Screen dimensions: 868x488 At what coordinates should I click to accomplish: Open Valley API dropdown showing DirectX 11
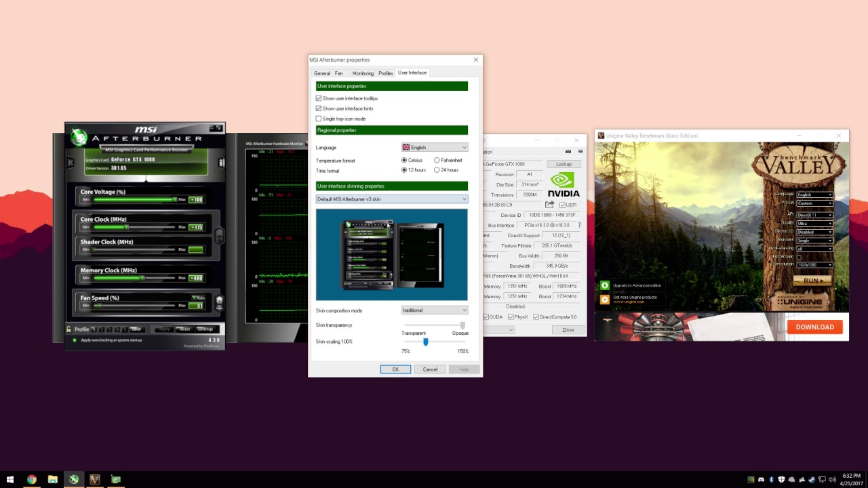coord(814,215)
